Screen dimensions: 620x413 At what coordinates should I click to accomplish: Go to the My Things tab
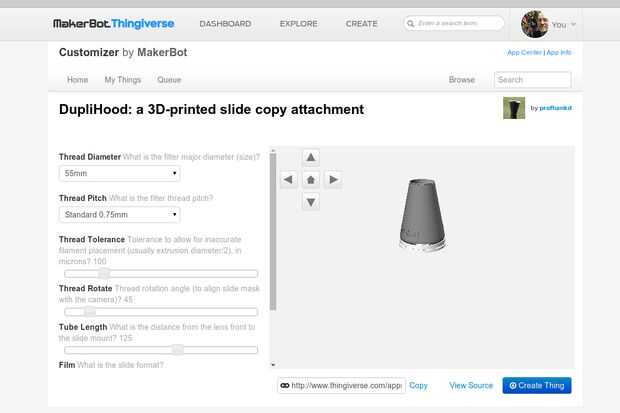coord(123,80)
